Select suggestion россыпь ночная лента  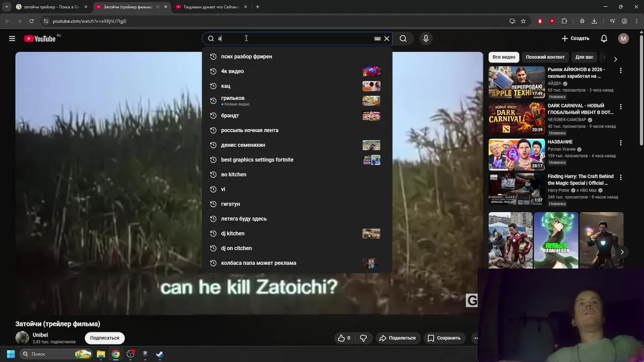(x=297, y=130)
